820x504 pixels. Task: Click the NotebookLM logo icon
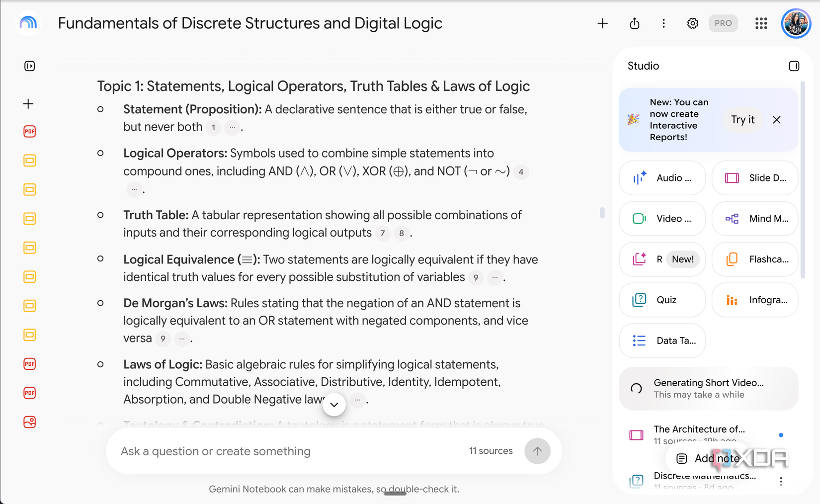[x=28, y=23]
